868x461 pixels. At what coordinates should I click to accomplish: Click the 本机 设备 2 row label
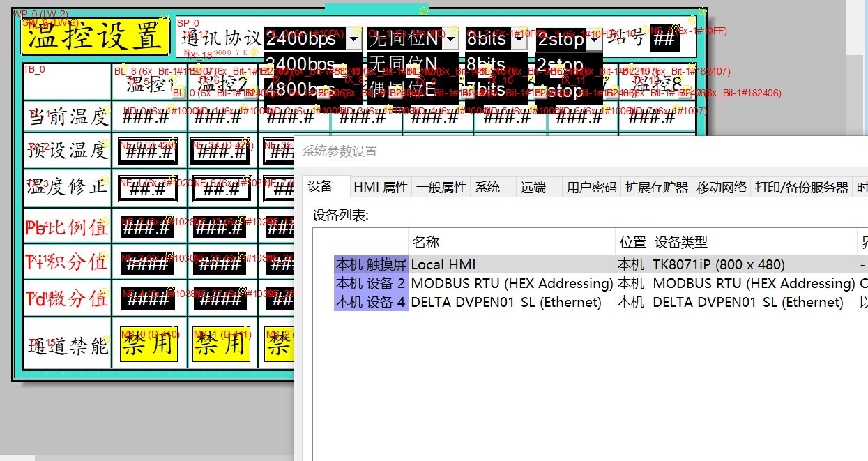coord(370,284)
